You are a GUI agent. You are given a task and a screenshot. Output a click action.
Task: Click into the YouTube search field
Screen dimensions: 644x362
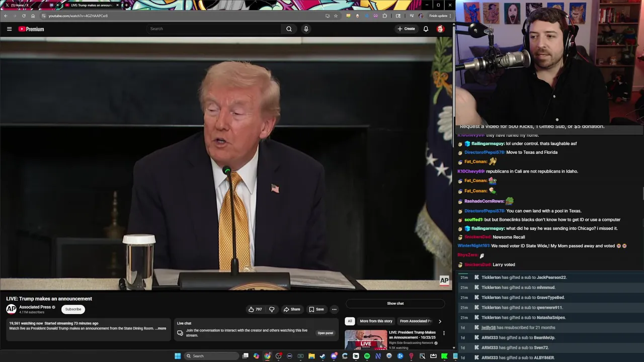[x=214, y=29]
